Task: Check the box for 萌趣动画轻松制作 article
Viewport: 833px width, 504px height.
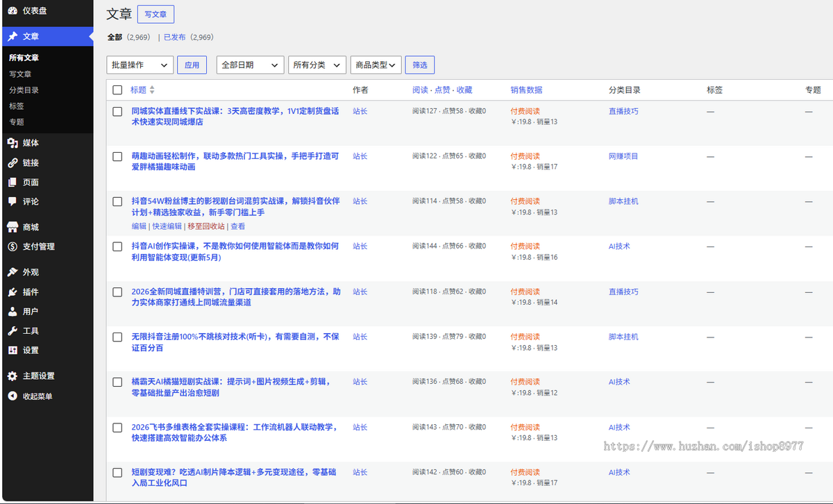Action: coord(117,156)
